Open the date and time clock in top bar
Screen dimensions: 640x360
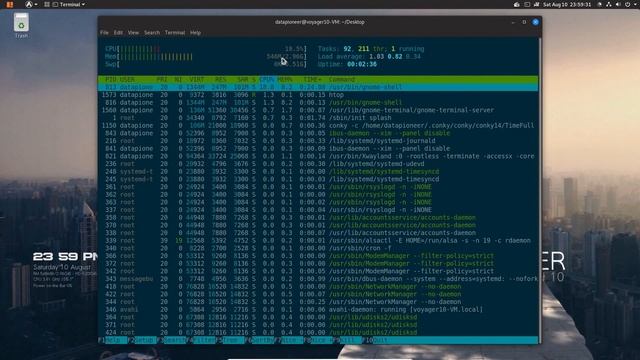click(567, 4)
